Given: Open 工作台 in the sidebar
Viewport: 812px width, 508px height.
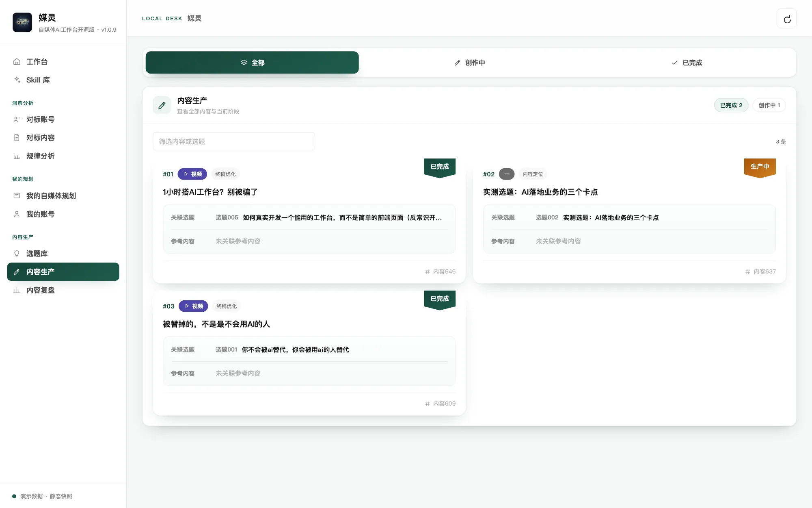Looking at the screenshot, I should (x=63, y=62).
